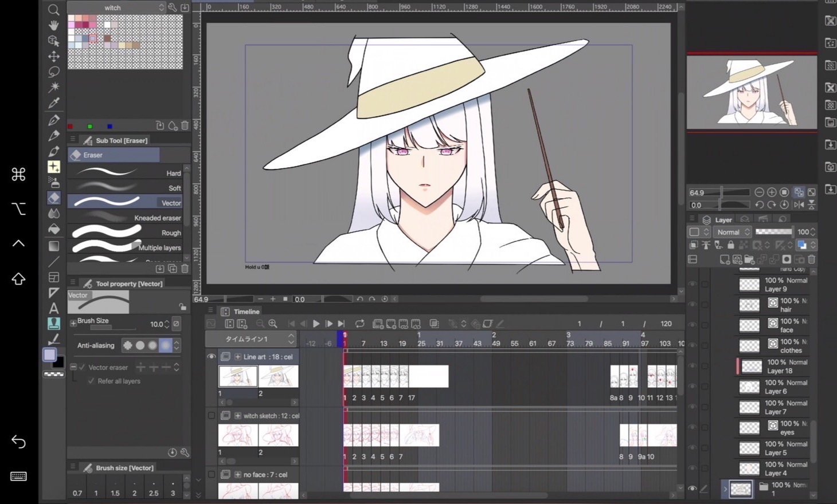The height and width of the screenshot is (504, 837).
Task: Open Tool property panel menu
Action: tap(73, 282)
